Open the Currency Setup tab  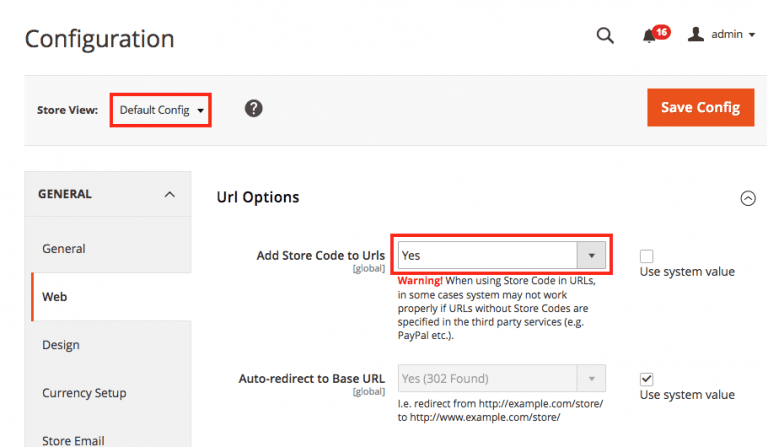point(84,393)
